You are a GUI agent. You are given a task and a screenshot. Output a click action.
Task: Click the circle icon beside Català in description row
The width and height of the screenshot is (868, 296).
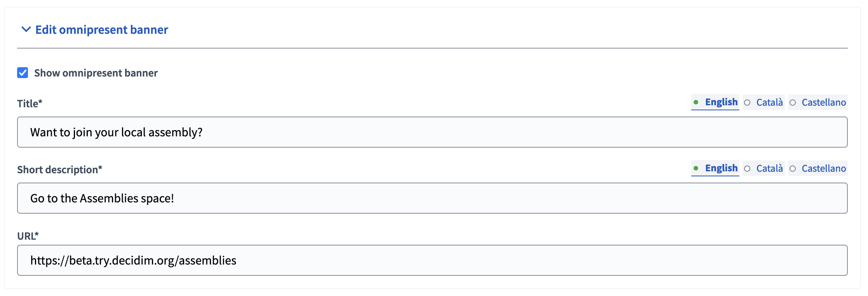[747, 169]
